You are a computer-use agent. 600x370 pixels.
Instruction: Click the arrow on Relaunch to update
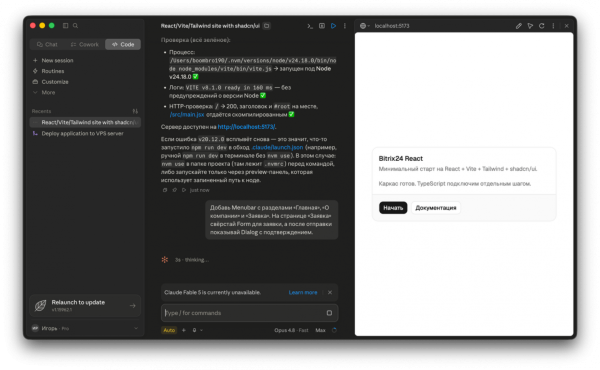click(133, 306)
